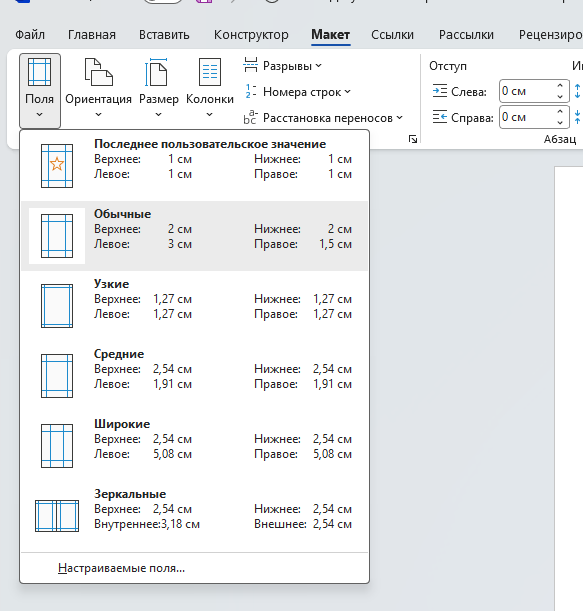Choose the Зеркальные mirrored margins icon

click(57, 516)
